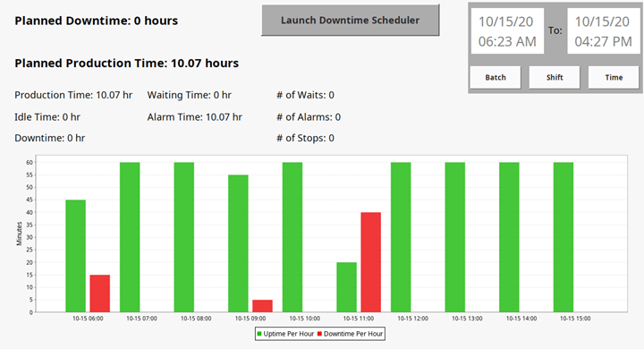
Task: Click the 06:00 red downtime bar
Action: pyautogui.click(x=100, y=294)
